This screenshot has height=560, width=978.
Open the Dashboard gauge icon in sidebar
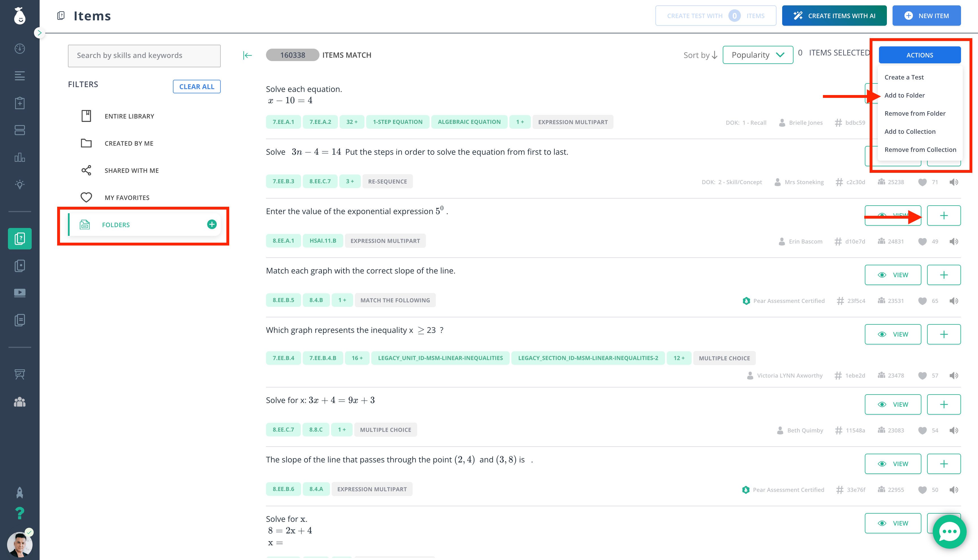[20, 48]
